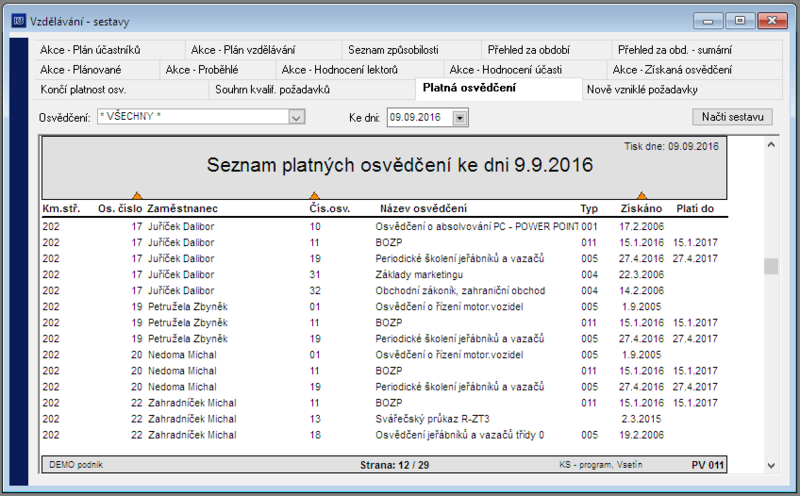
Task: Click Zahradníček Michal BOZP row
Action: (385, 403)
